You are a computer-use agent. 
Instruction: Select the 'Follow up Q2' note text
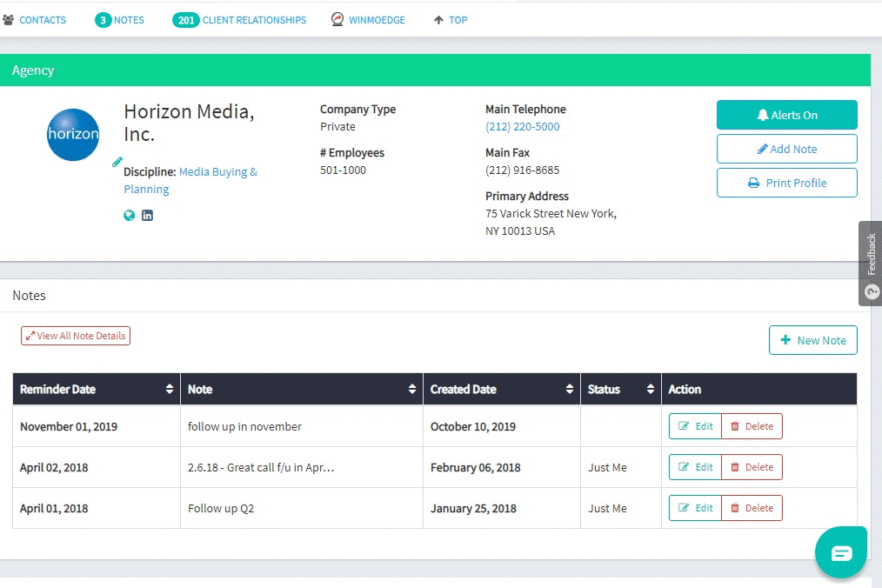221,509
